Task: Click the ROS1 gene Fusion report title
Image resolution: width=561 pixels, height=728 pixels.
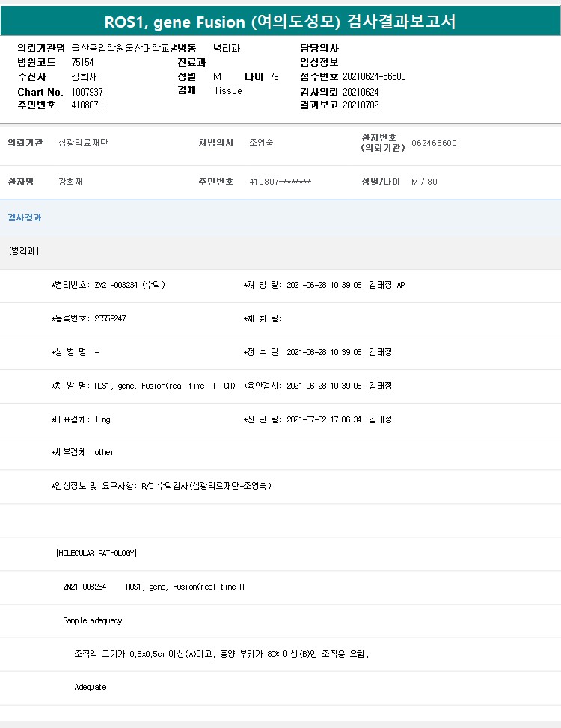Action: [x=280, y=22]
